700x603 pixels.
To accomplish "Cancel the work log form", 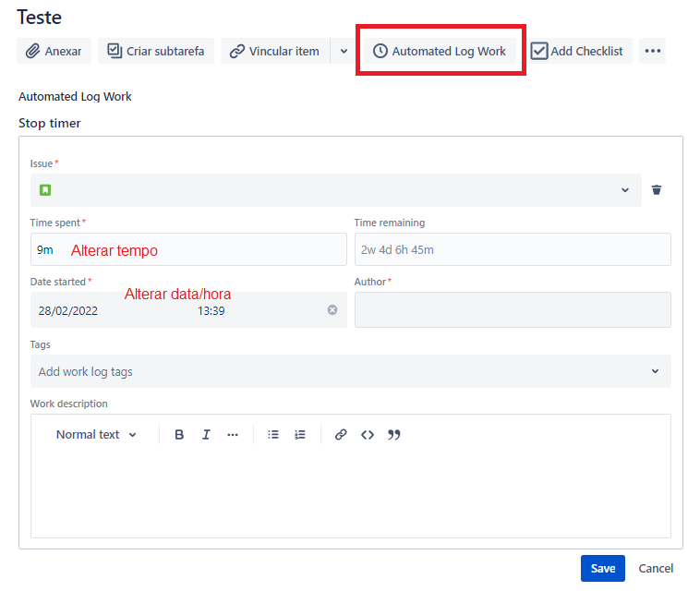I will tap(656, 569).
